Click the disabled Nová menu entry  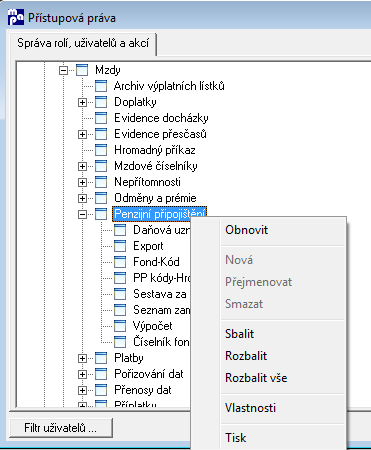pos(268,260)
